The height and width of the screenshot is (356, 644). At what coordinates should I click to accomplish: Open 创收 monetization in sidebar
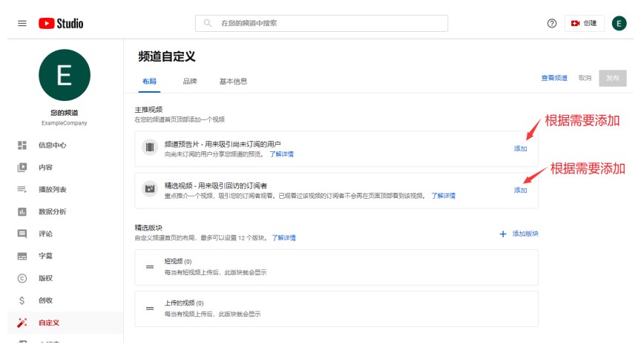point(46,300)
